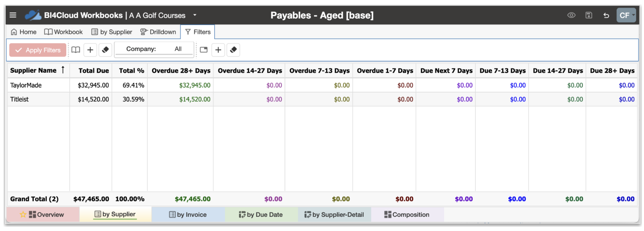
Task: Click the Due 7-13 Days column header
Action: pos(502,71)
